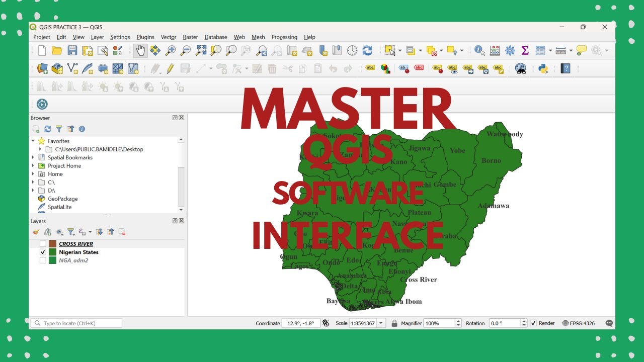Click the EPSG:4326 CRS button
This screenshot has height=362, width=644.
(578, 323)
